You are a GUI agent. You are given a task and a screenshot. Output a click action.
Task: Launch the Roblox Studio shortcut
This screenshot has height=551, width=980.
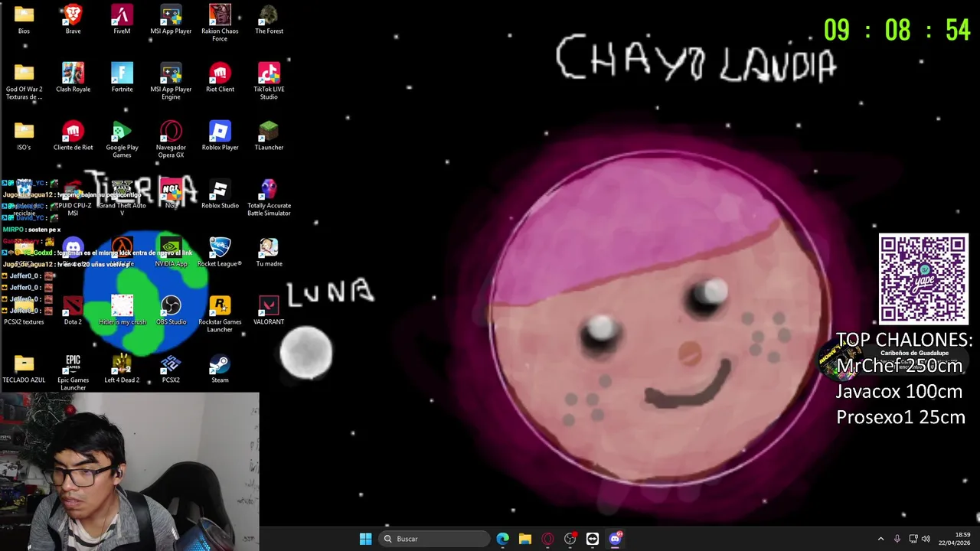coord(220,194)
